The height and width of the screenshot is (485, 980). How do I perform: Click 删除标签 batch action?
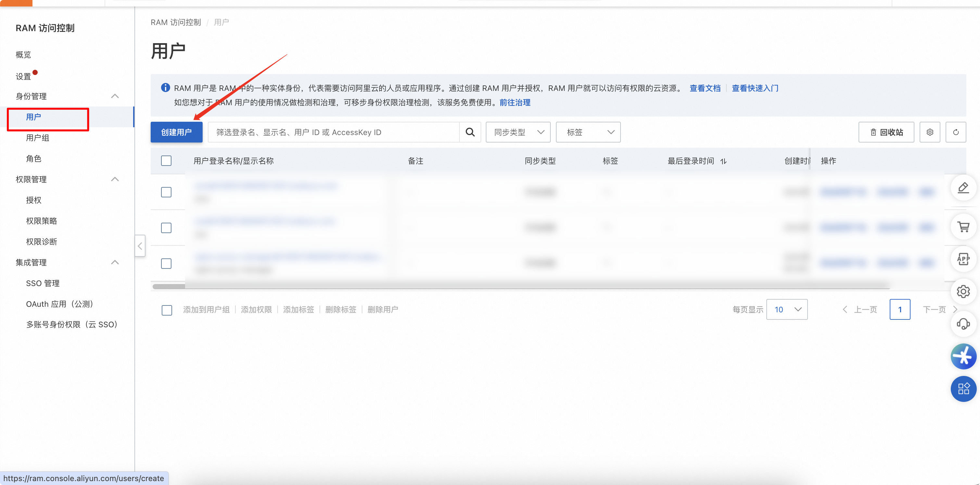(341, 310)
